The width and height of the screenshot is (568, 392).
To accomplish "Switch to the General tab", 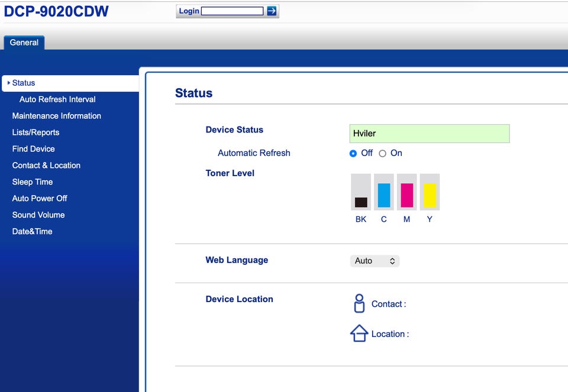I will point(24,43).
